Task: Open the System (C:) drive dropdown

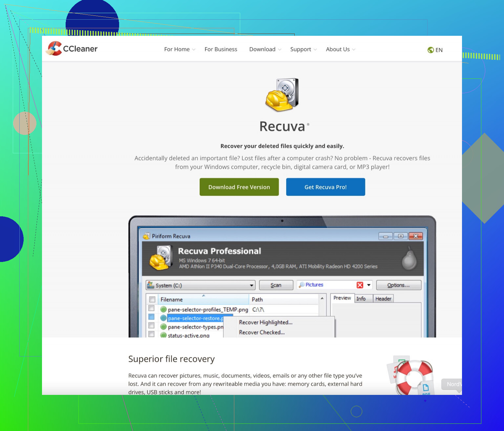Action: [251, 285]
